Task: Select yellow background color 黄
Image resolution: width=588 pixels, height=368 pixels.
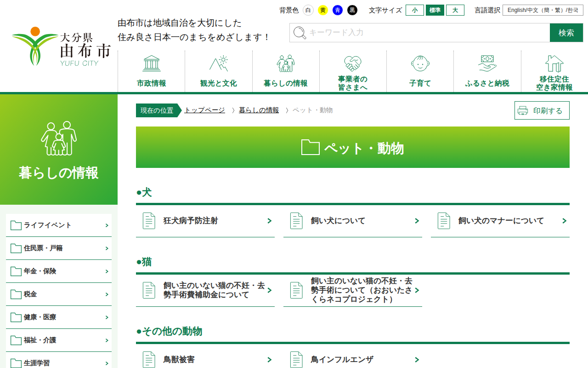Action: 323,10
